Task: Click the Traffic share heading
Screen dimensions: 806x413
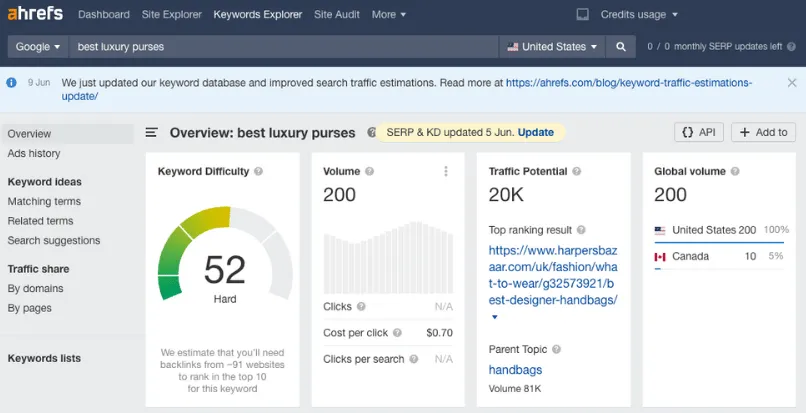Action: coord(38,269)
